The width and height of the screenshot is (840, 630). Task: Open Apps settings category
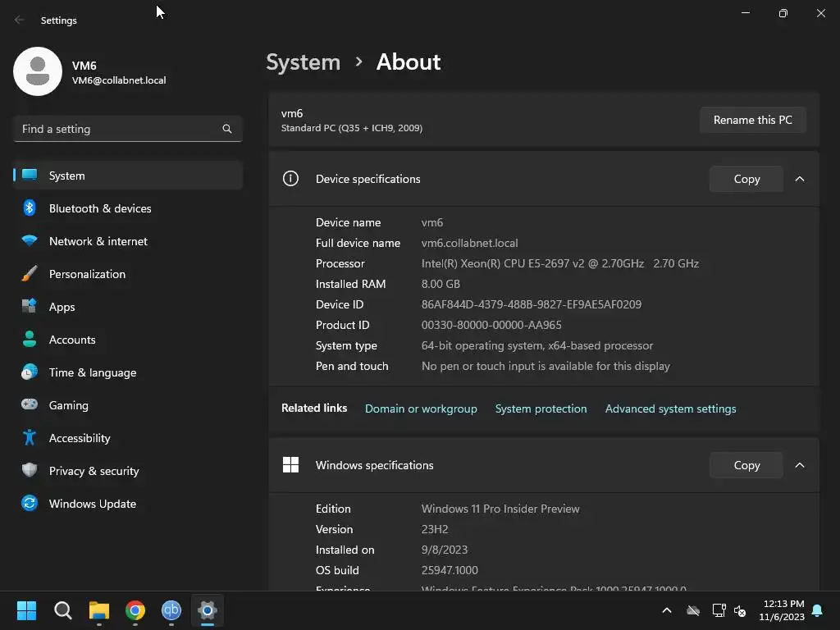128,307
